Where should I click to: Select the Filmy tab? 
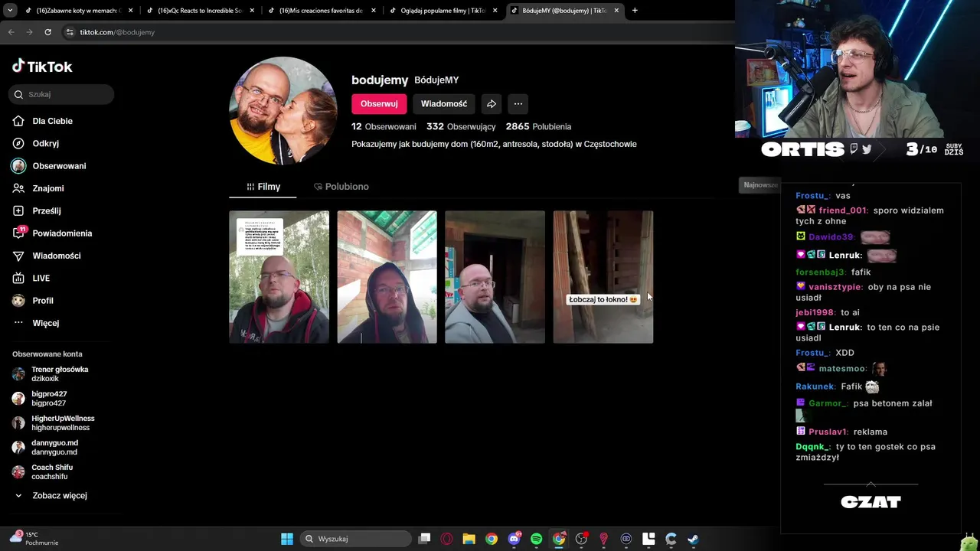pos(263,187)
